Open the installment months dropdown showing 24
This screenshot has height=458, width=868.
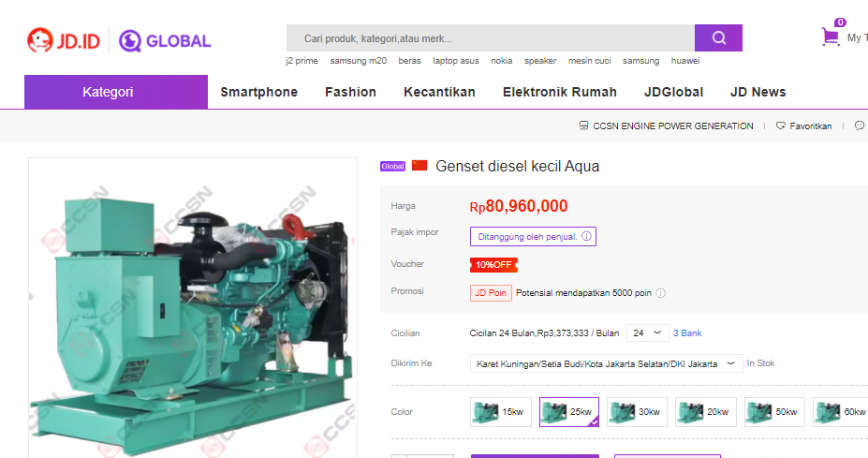pyautogui.click(x=647, y=332)
